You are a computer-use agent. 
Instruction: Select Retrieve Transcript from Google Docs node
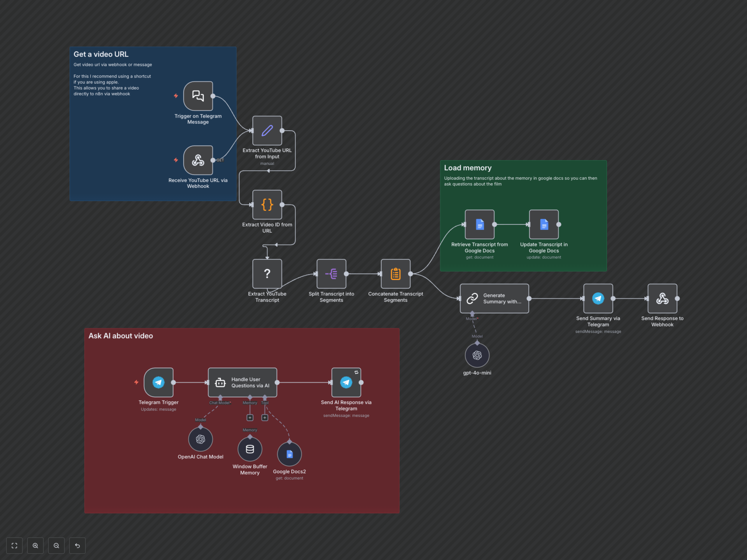(x=479, y=224)
